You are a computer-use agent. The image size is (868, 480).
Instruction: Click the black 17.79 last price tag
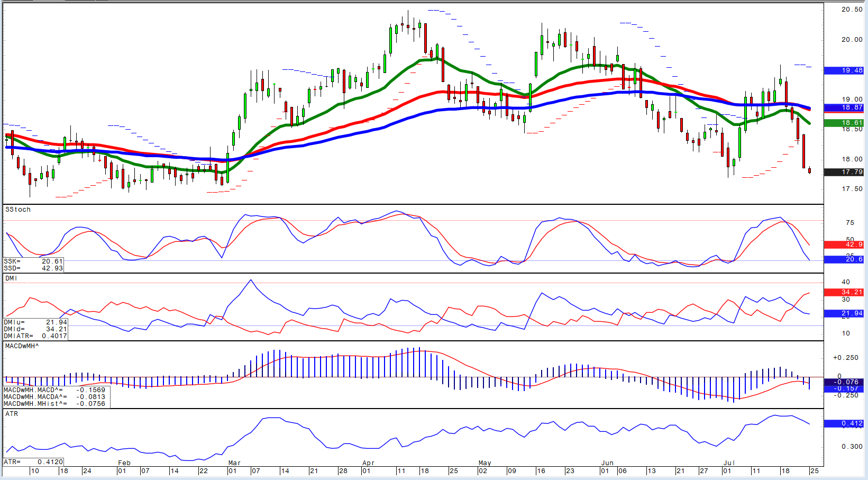pos(844,172)
